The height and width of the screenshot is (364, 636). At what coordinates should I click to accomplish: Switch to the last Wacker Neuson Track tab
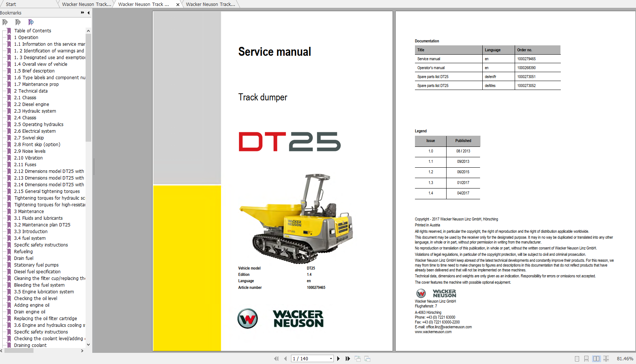click(x=210, y=4)
